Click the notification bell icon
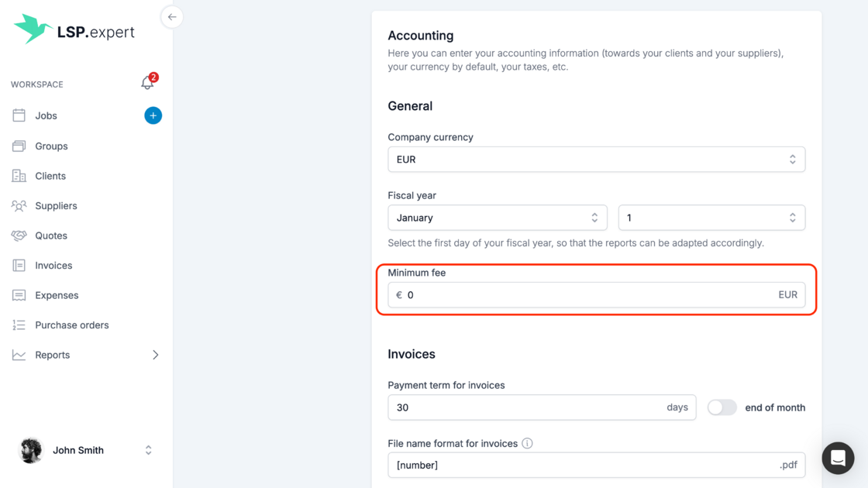Image resolution: width=868 pixels, height=488 pixels. coord(147,83)
